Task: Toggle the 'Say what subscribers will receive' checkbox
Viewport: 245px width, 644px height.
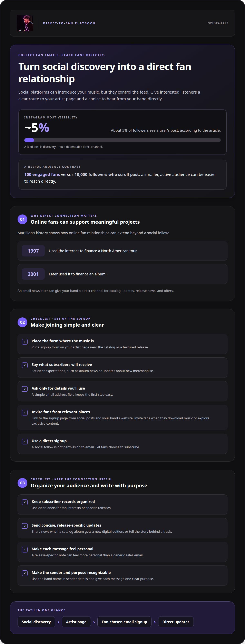Action: [x=24, y=365]
